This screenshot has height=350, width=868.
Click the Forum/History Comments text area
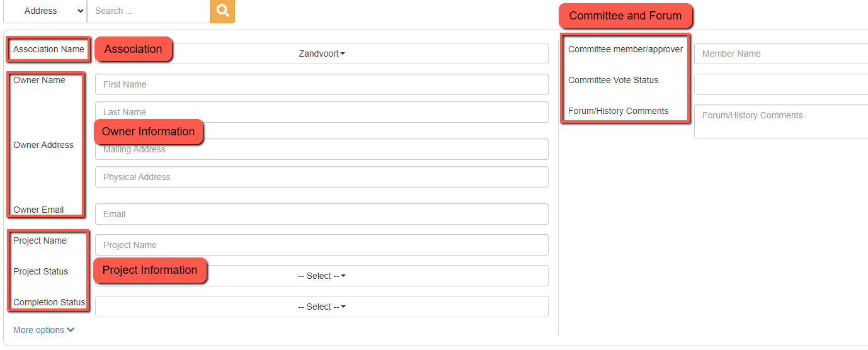point(781,121)
